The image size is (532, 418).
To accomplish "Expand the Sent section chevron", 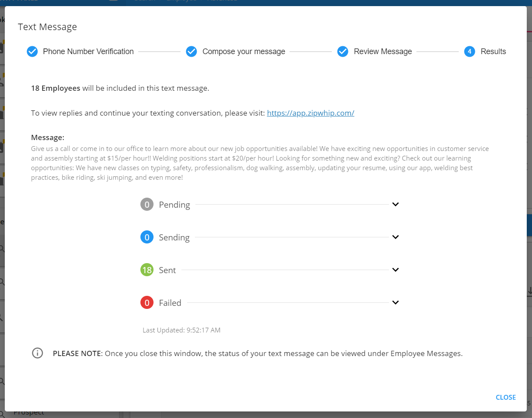I will [x=396, y=270].
